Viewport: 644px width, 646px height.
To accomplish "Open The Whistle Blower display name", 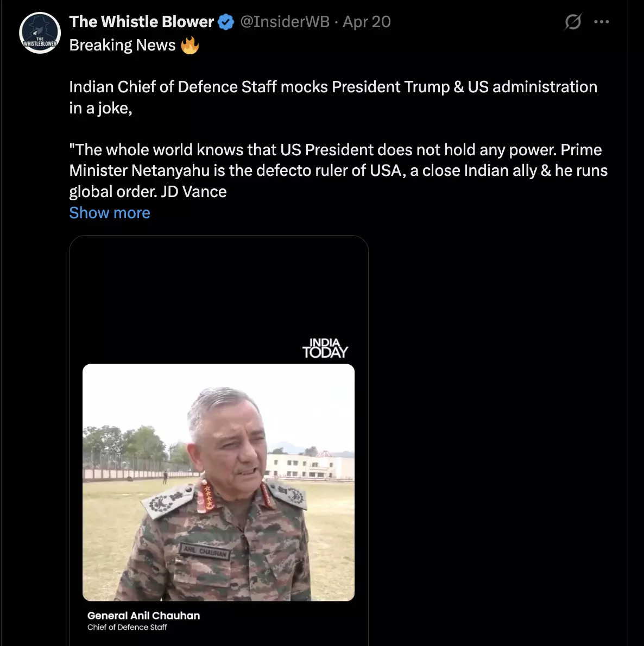I will pyautogui.click(x=142, y=22).
